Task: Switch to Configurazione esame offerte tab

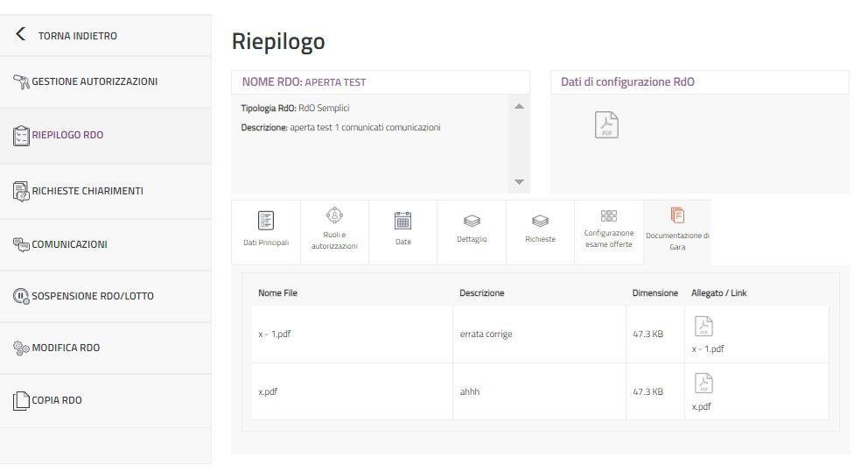Action: 609,231
